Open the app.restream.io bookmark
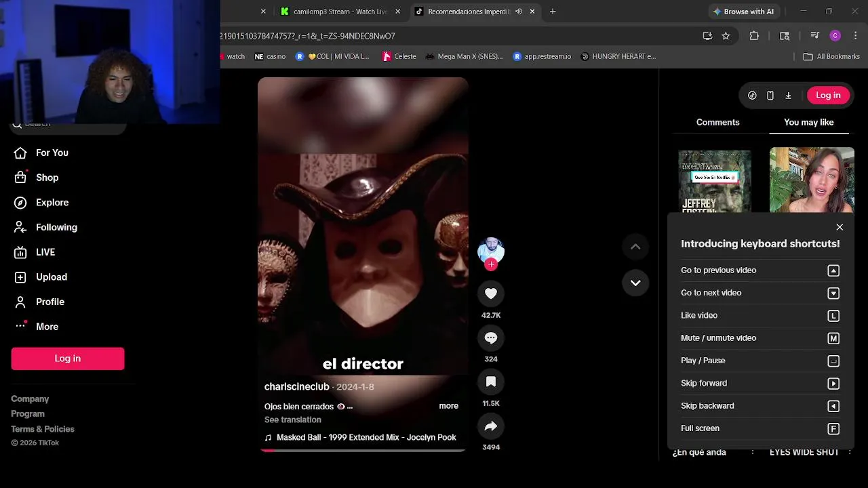This screenshot has height=488, width=868. 542,56
